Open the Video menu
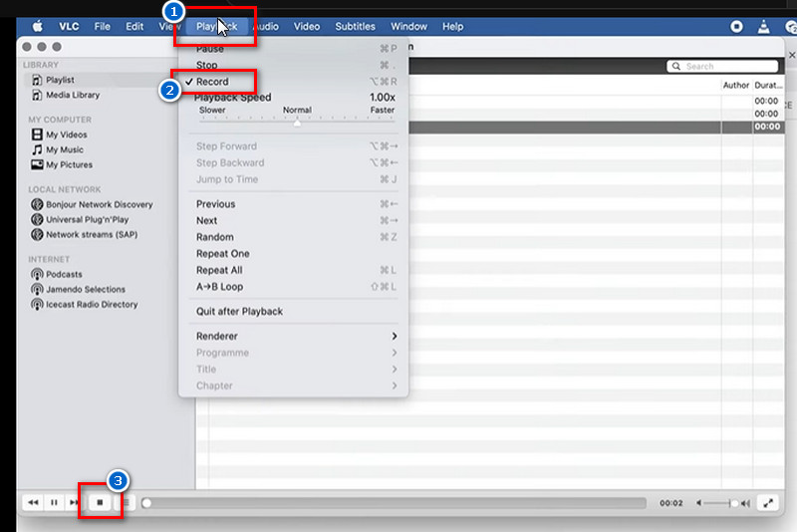The height and width of the screenshot is (532, 797). pos(307,27)
